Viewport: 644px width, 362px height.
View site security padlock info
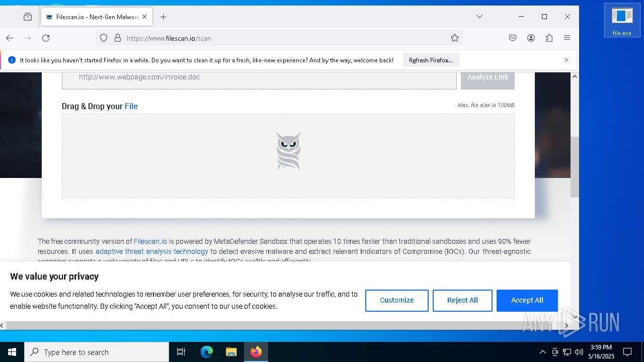118,38
